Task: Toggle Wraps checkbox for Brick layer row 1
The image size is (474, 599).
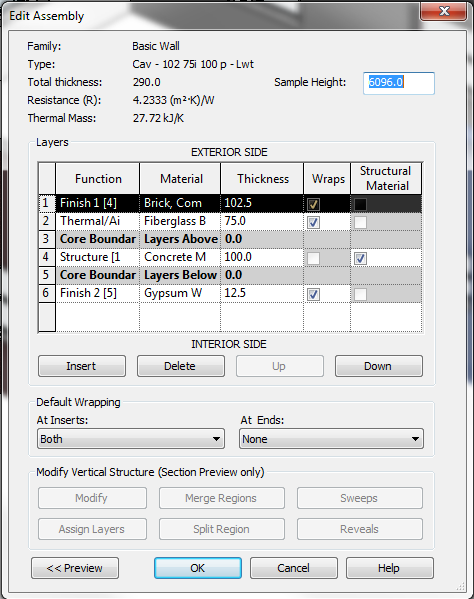Action: click(x=314, y=204)
